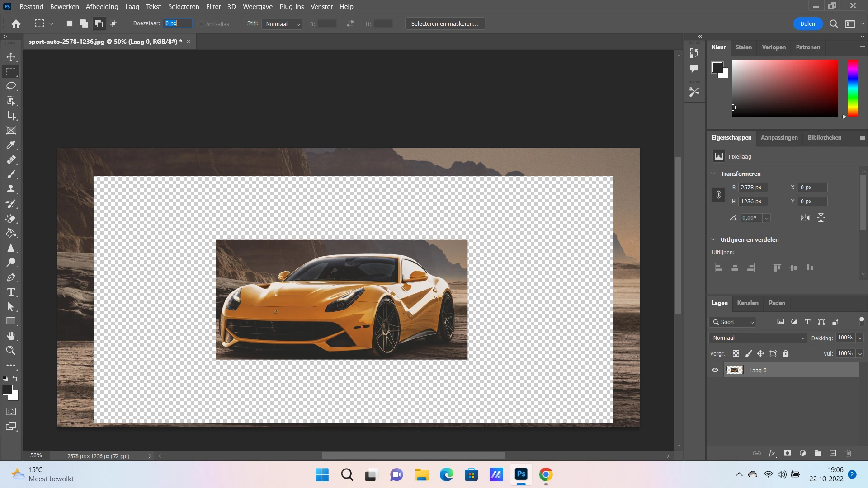868x488 pixels.
Task: Open layer blend mode Normaal dropdown
Action: click(758, 338)
